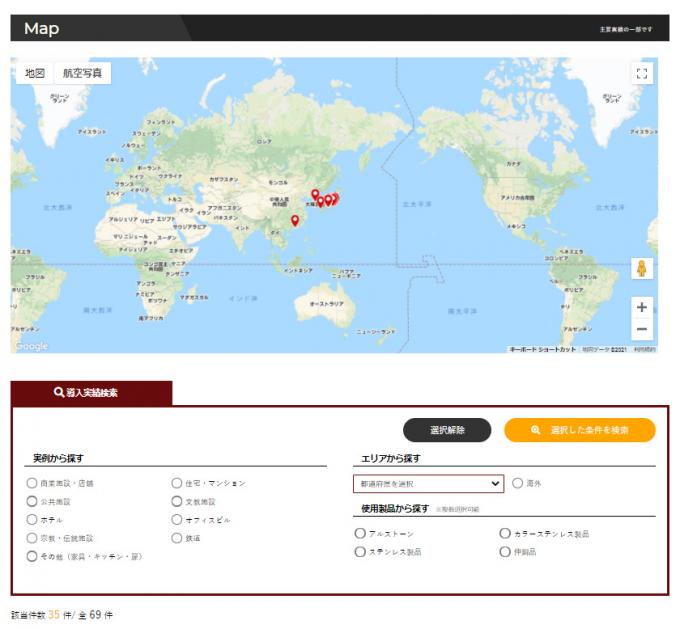680x629 pixels.
Task: Select the 海外 radio option
Action: click(x=517, y=483)
